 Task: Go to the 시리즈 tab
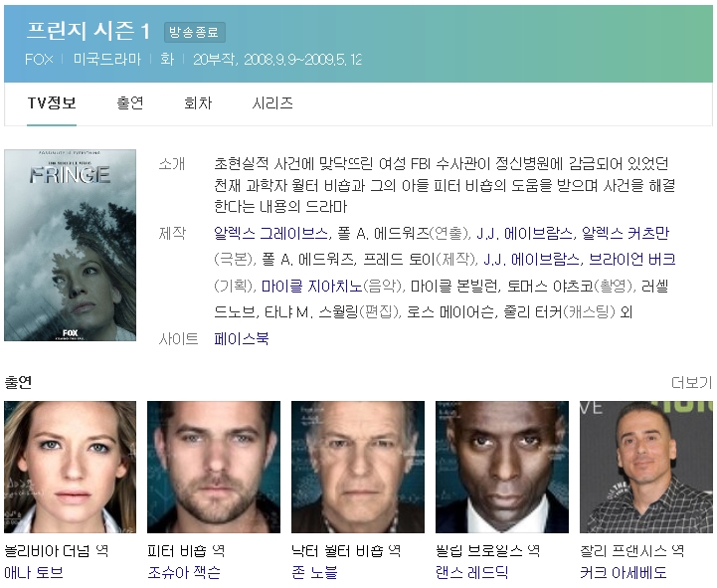272,102
